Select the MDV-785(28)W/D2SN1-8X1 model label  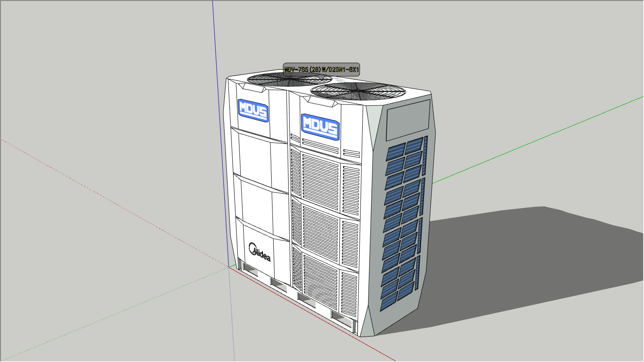tap(322, 69)
